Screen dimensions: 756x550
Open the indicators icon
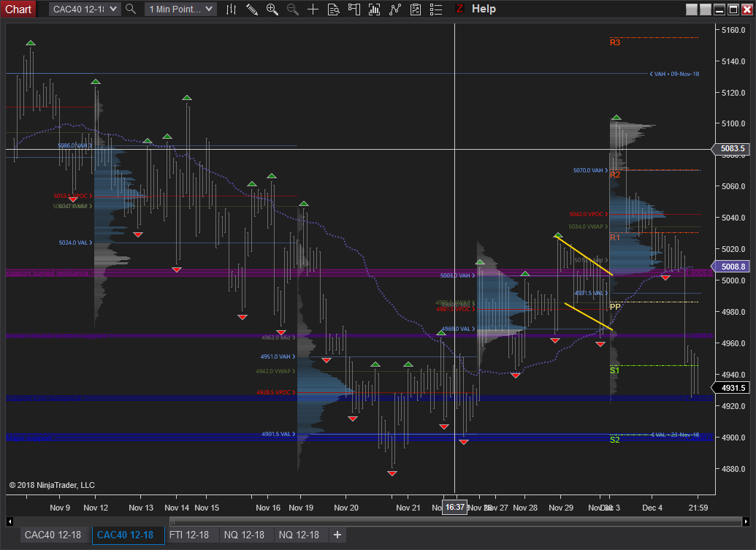374,9
